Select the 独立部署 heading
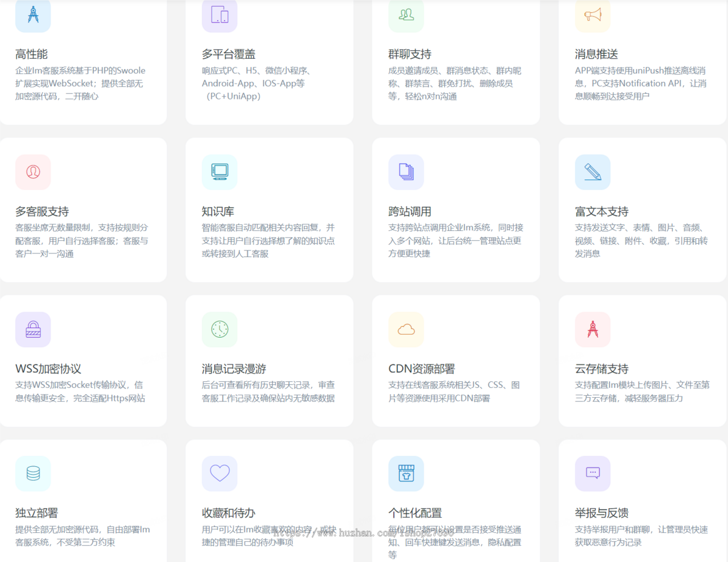The width and height of the screenshot is (728, 562). (36, 513)
